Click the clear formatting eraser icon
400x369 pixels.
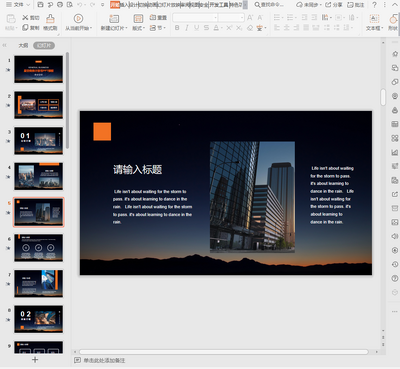(x=250, y=28)
